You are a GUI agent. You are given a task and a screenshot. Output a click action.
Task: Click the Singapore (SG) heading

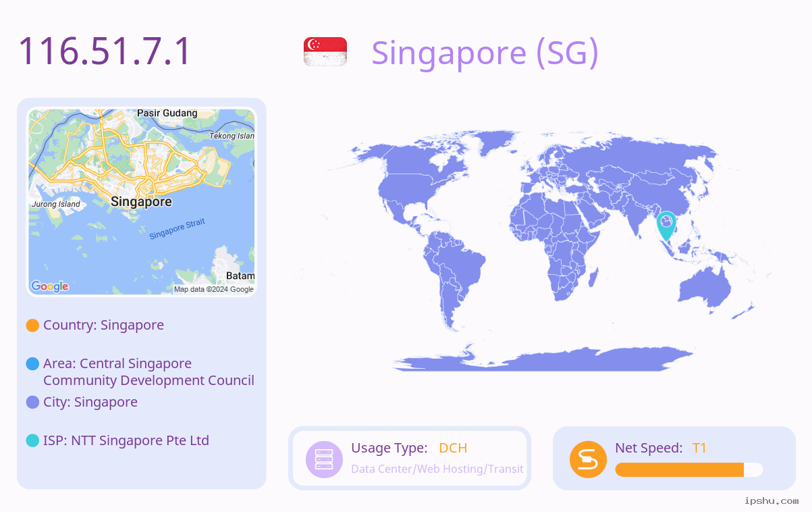485,53
